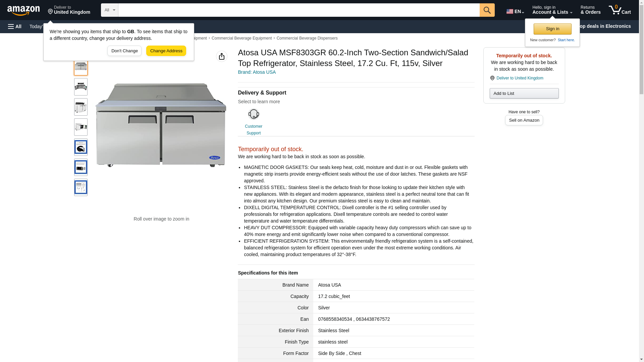644x362 pixels.
Task: Open Returns & Orders
Action: point(590,10)
